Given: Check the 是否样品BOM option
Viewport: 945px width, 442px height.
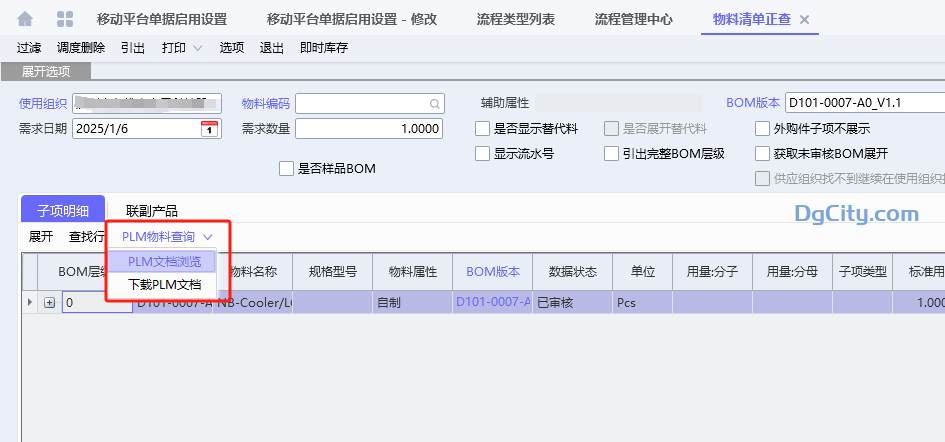Looking at the screenshot, I should coord(287,169).
